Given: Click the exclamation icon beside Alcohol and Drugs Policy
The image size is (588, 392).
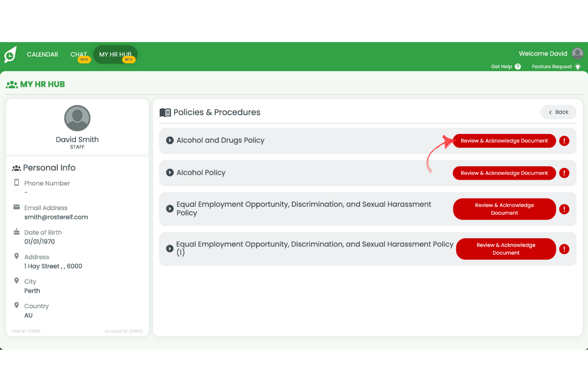Looking at the screenshot, I should click(x=564, y=141).
